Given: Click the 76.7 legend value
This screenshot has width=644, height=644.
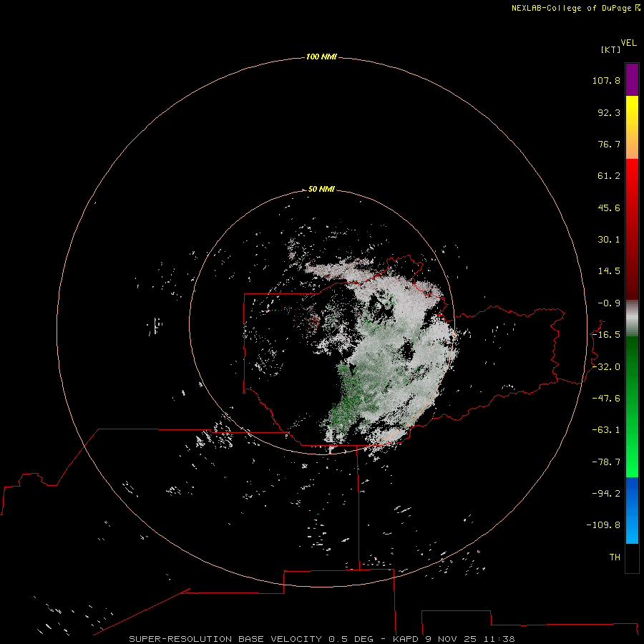Looking at the screenshot, I should (609, 144).
